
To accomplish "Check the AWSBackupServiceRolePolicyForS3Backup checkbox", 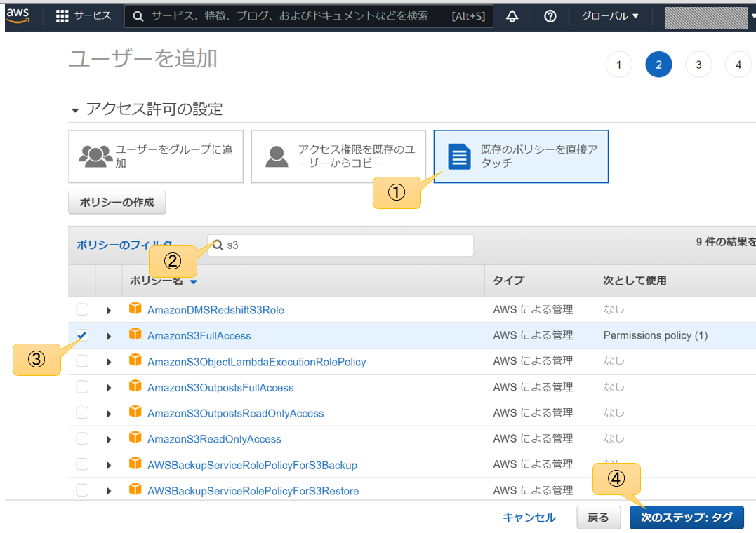I will [x=82, y=464].
